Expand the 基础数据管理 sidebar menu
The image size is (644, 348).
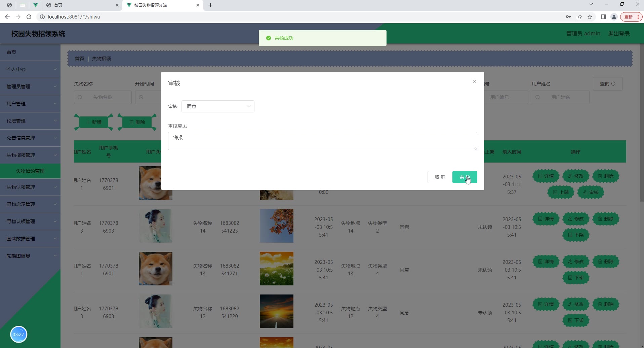click(30, 239)
